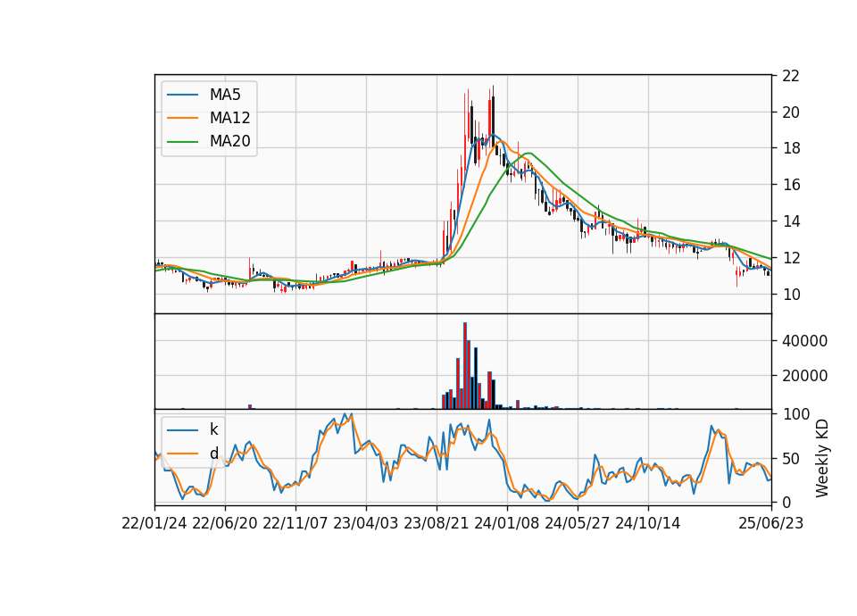Click the price axis value 18

point(791,149)
